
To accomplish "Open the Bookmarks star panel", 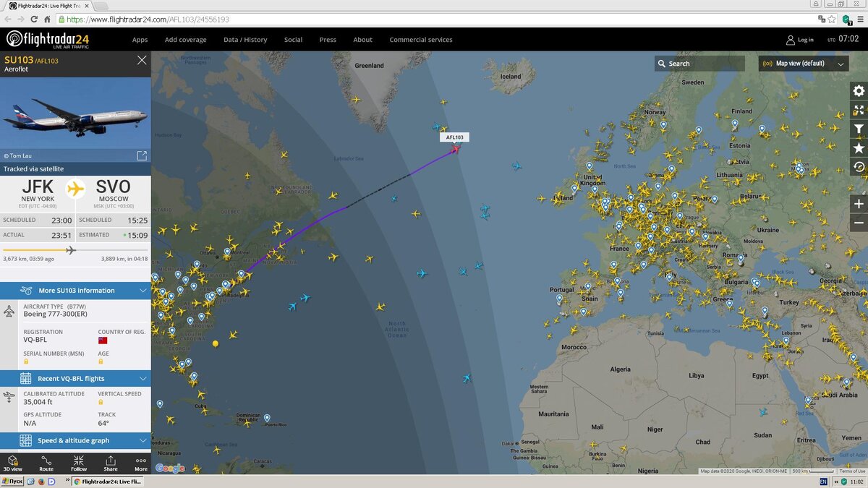I will tap(859, 148).
